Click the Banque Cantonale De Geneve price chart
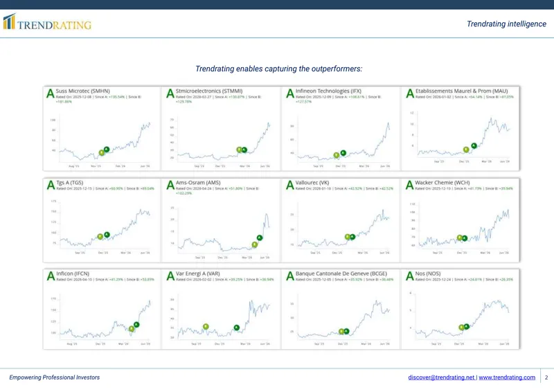 tap(341, 319)
